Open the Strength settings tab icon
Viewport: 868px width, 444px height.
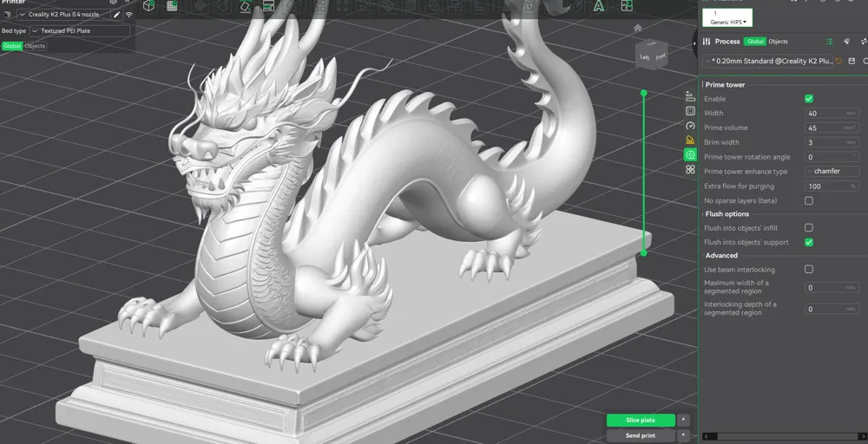tap(690, 111)
